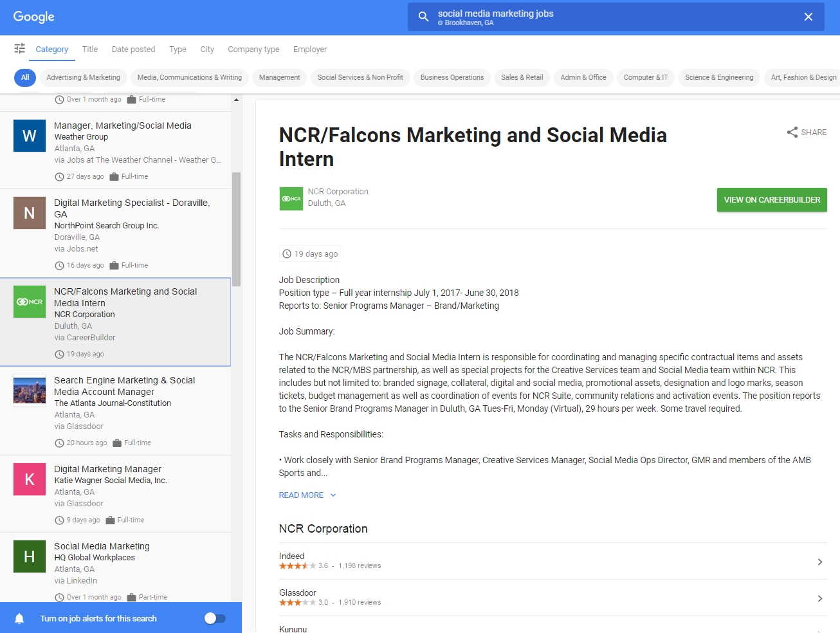Viewport: 840px width, 633px height.
Task: Click the share icon
Action: (x=792, y=132)
